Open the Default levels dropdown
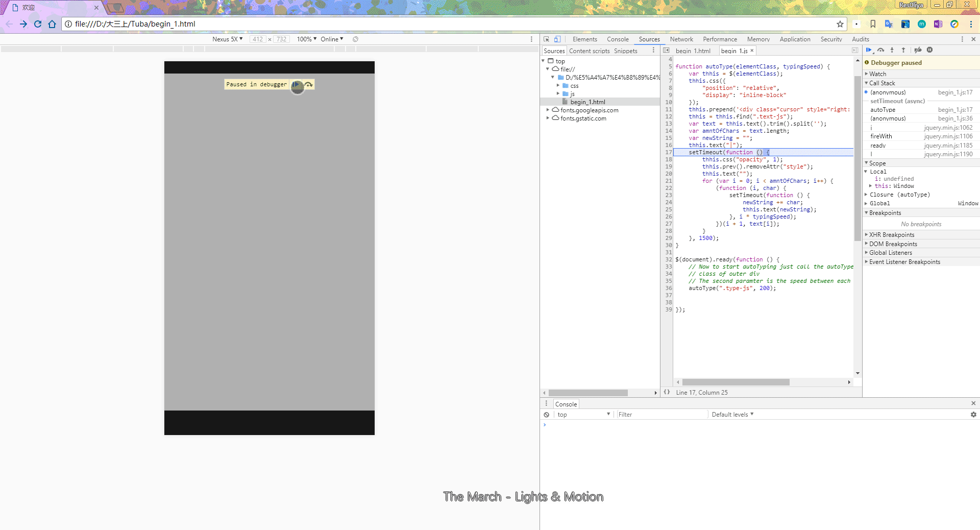The image size is (980, 530). click(x=732, y=415)
